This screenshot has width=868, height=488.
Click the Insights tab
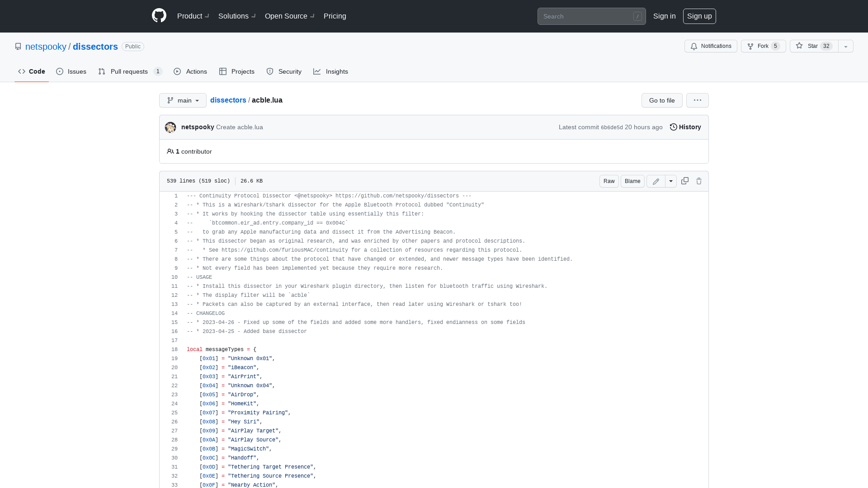pyautogui.click(x=331, y=71)
